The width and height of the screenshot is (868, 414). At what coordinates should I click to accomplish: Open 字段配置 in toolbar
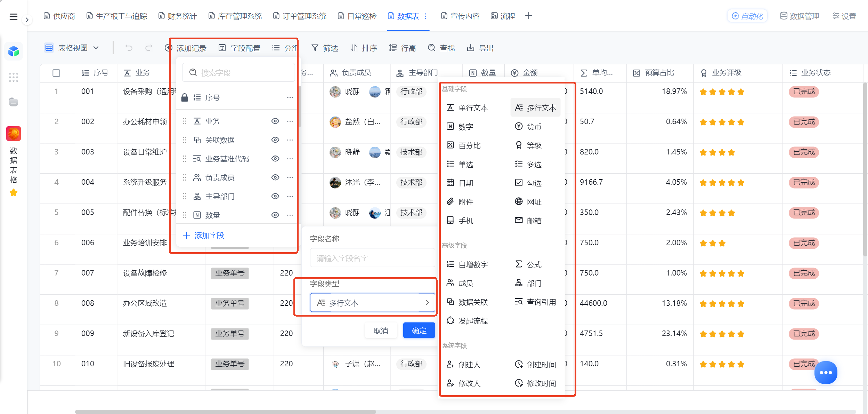tap(240, 48)
